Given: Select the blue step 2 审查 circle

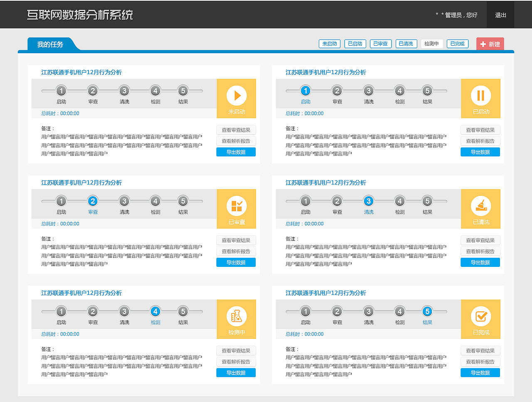Looking at the screenshot, I should (x=93, y=201).
